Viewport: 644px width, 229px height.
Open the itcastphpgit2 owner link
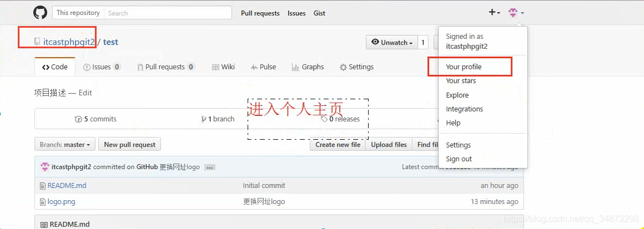coord(69,42)
